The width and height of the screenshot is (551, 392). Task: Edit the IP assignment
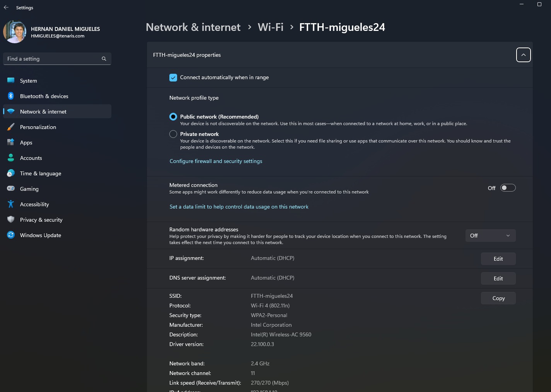pos(498,259)
